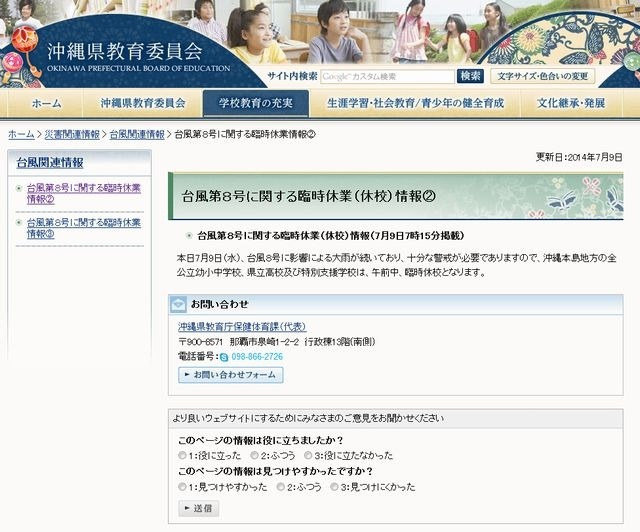Select radio 2:ふつう for usefulness question

click(254, 455)
